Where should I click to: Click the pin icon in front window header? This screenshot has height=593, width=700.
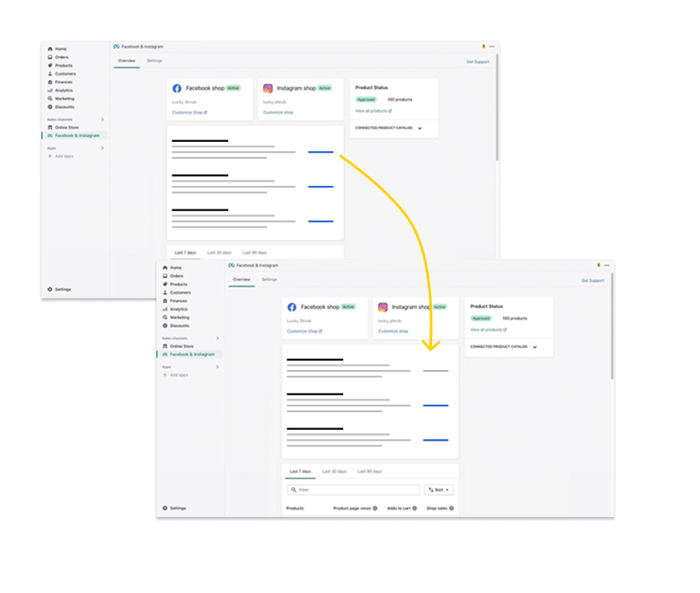coord(599,265)
